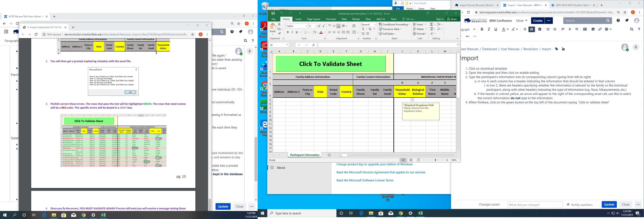Open page restrictions unlocked padlock icon

[563, 49]
